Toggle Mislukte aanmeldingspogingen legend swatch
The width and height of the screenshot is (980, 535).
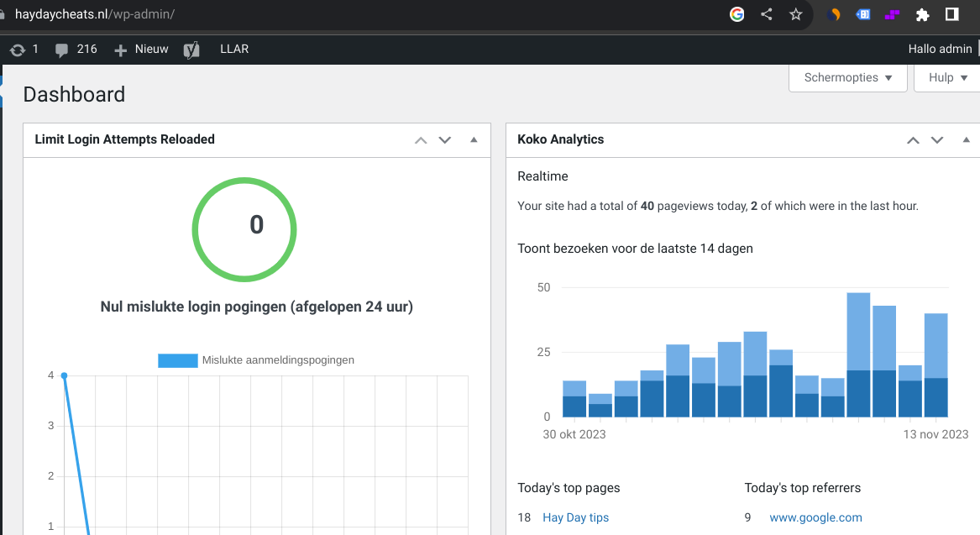click(x=177, y=360)
